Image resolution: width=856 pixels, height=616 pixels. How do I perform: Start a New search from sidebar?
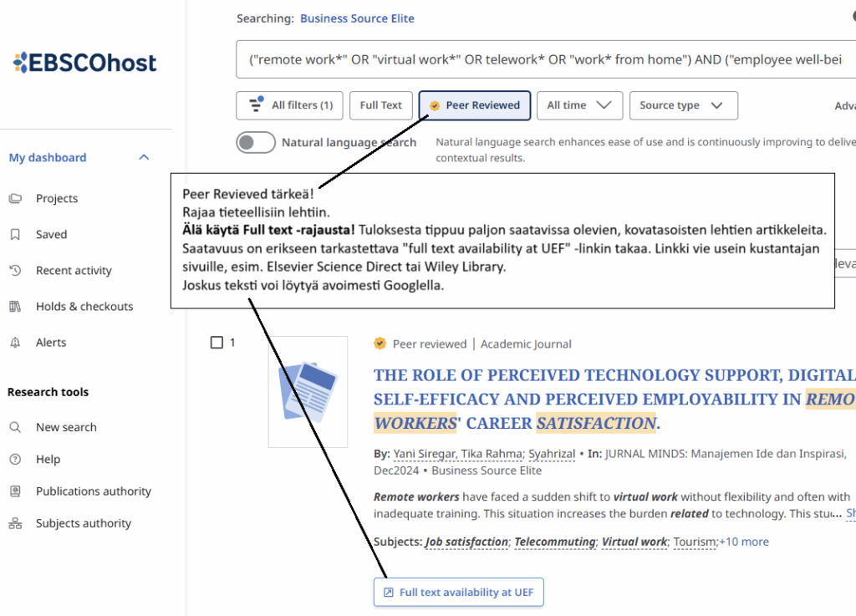[66, 426]
